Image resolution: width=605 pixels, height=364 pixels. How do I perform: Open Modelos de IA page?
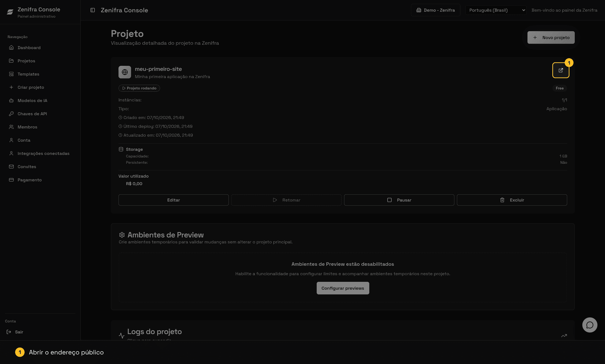tap(40, 100)
